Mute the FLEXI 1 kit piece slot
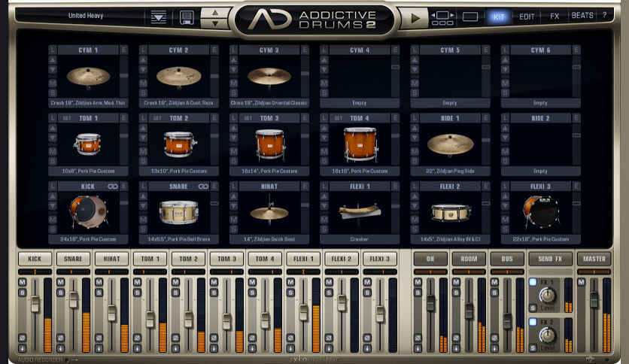This screenshot has height=364, width=629. (x=324, y=220)
